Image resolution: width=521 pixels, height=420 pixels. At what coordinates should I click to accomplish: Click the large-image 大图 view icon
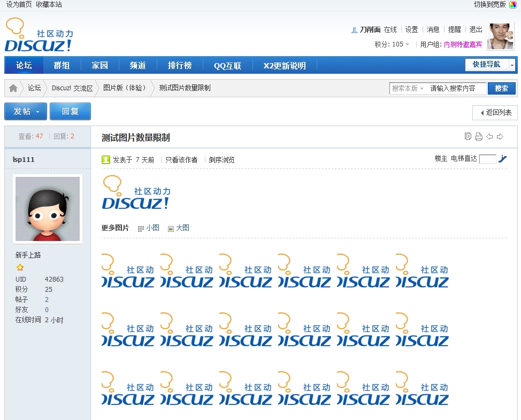coord(171,228)
